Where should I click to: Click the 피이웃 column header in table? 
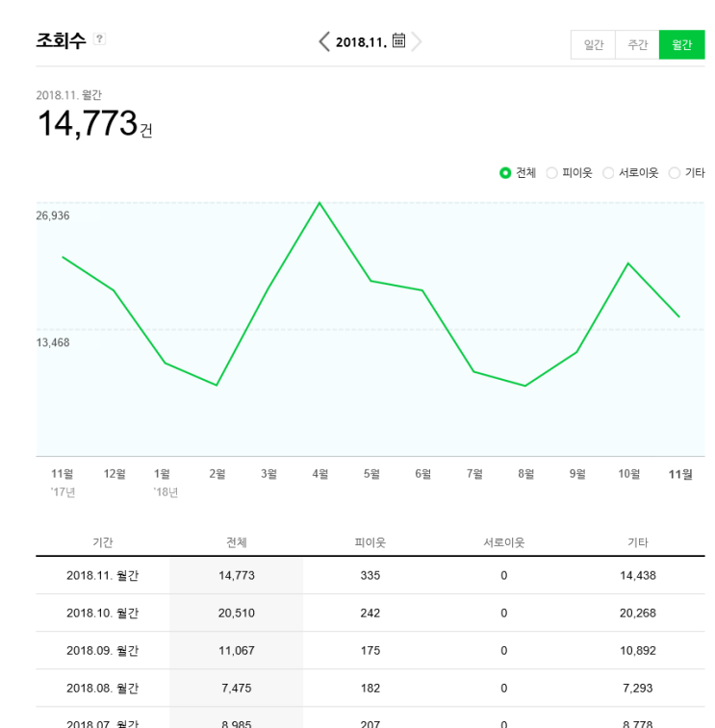pos(370,542)
